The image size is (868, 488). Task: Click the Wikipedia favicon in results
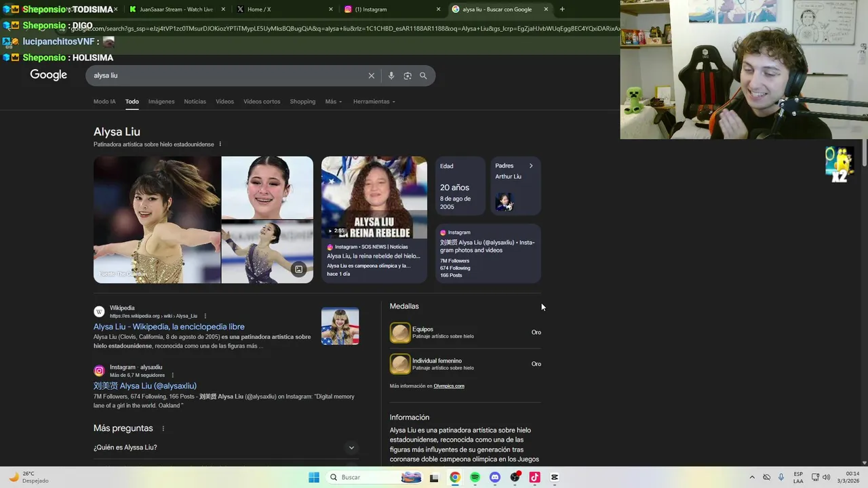(x=99, y=312)
